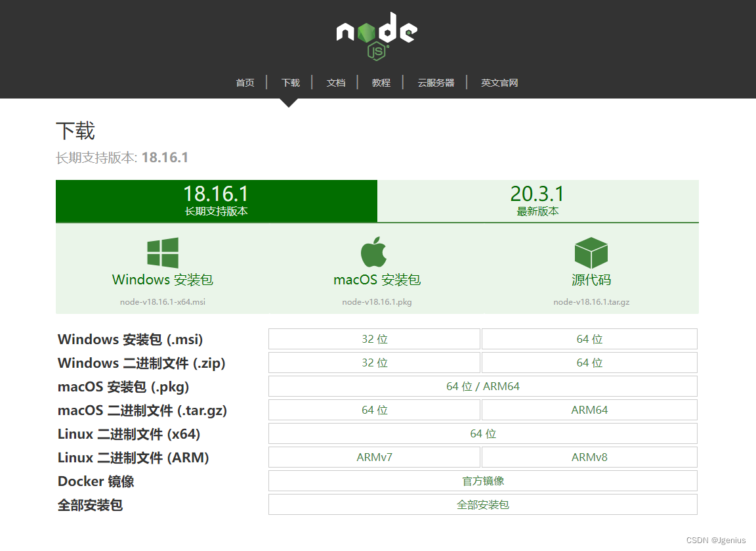Open the 全部安装包 link button
756x551 pixels.
pyautogui.click(x=483, y=504)
